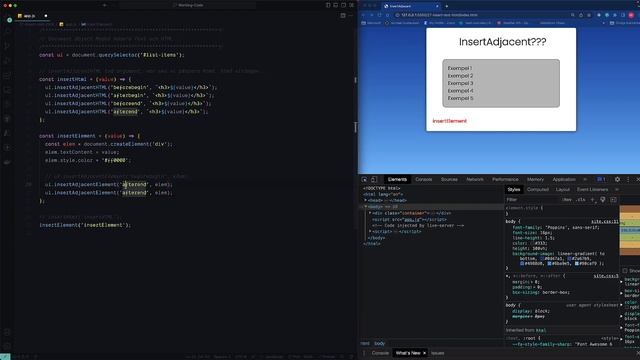The width and height of the screenshot is (640, 360).
Task: Toggle .cls class editor in Styles
Action: 580,200
